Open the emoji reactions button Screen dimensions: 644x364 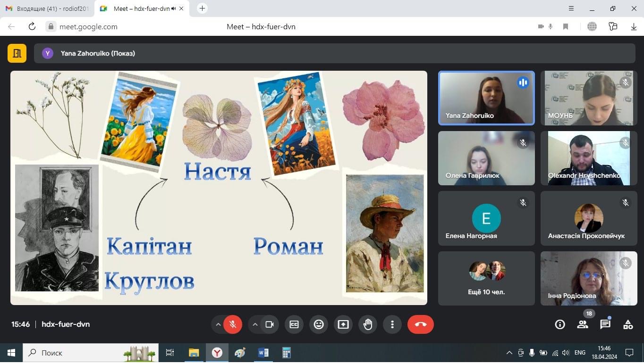[319, 324]
